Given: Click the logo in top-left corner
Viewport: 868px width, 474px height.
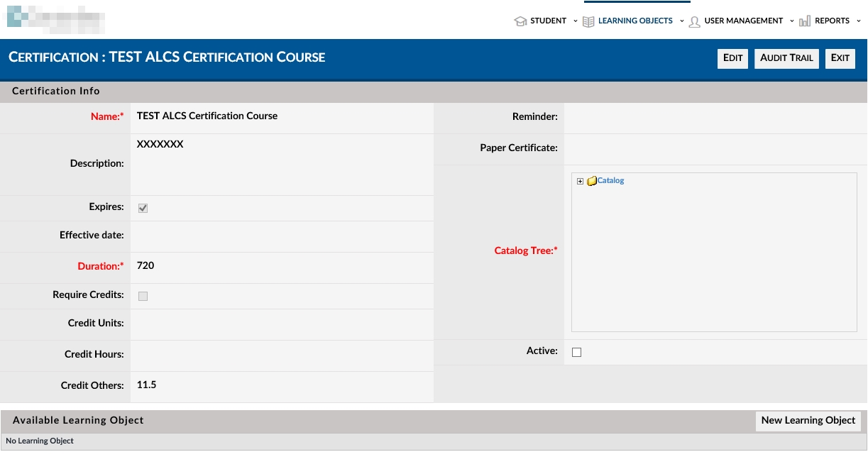Looking at the screenshot, I should (55, 20).
